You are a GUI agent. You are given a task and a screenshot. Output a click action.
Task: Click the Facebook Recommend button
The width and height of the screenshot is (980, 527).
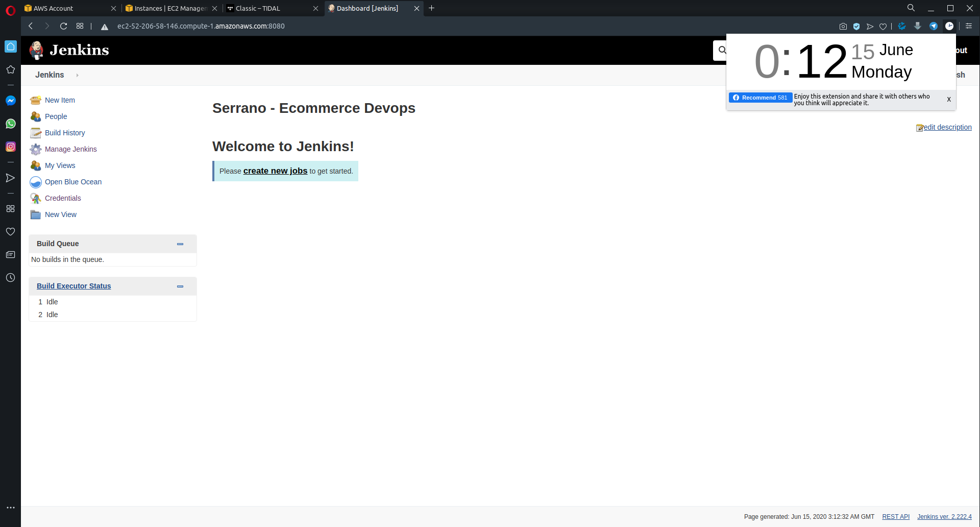tap(761, 98)
